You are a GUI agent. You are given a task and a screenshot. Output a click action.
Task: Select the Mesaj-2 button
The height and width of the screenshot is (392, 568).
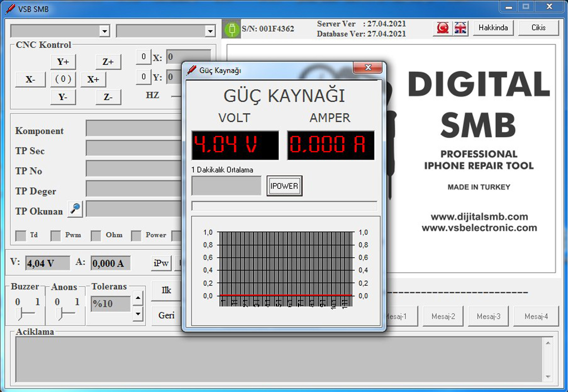click(443, 316)
